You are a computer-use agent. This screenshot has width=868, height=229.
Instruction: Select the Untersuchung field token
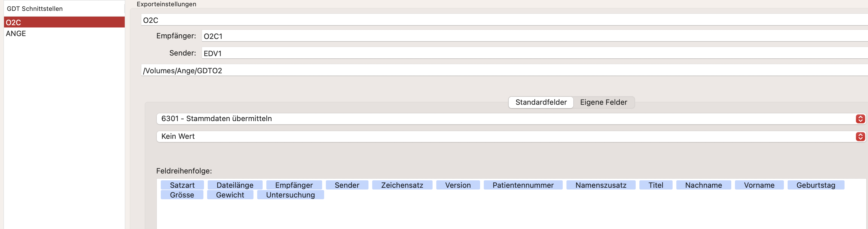[x=290, y=195]
